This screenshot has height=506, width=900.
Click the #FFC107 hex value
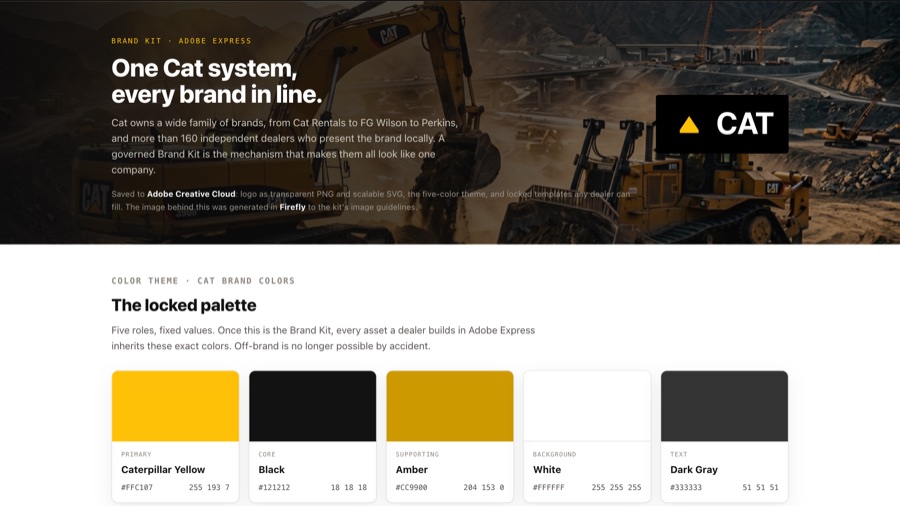(137, 487)
